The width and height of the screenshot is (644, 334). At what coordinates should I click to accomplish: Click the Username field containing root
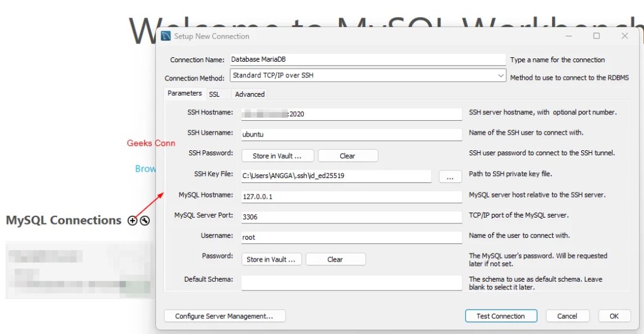click(x=352, y=237)
